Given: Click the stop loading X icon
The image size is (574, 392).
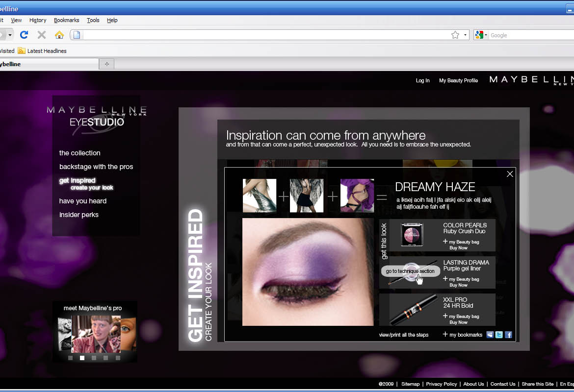Looking at the screenshot, I should (x=42, y=35).
